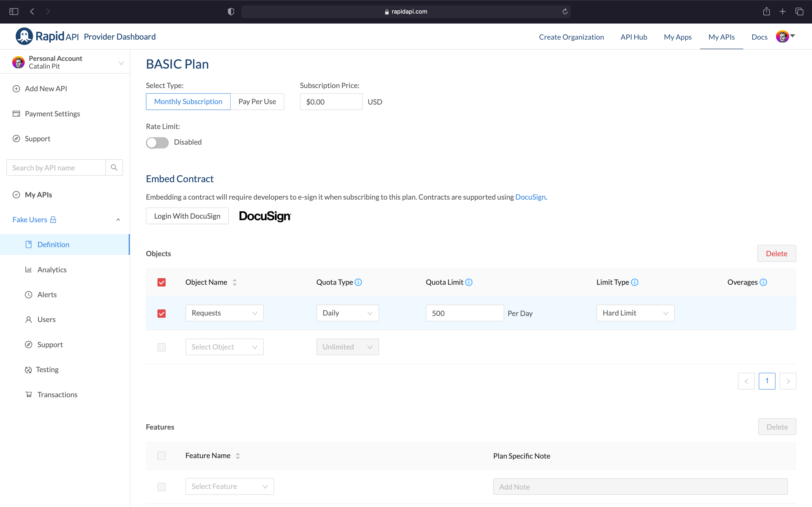Switch to the Pay Per Use tab

tap(257, 102)
